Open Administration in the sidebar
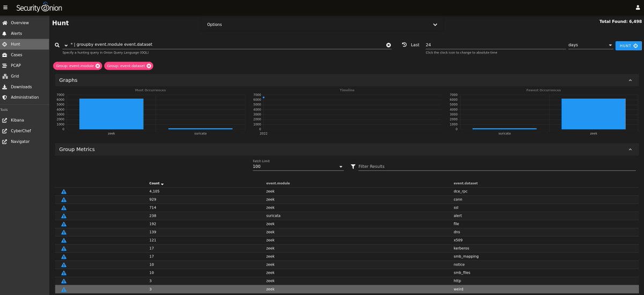This screenshot has width=644, height=295. (24, 97)
